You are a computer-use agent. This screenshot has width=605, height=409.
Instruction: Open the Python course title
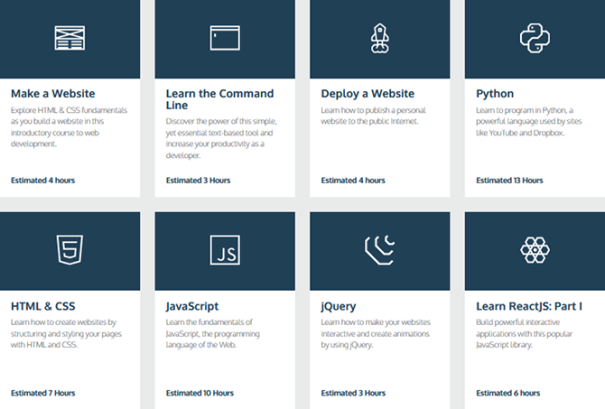pos(495,94)
